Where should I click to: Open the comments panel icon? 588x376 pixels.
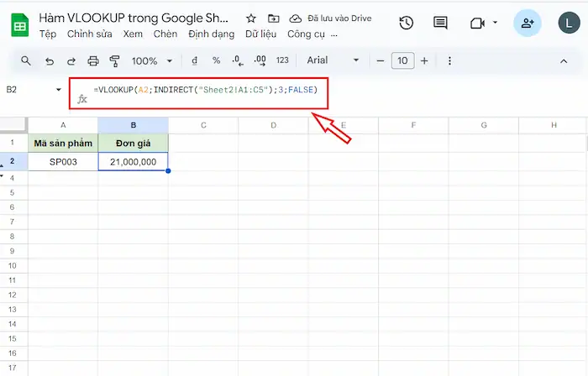[x=439, y=23]
